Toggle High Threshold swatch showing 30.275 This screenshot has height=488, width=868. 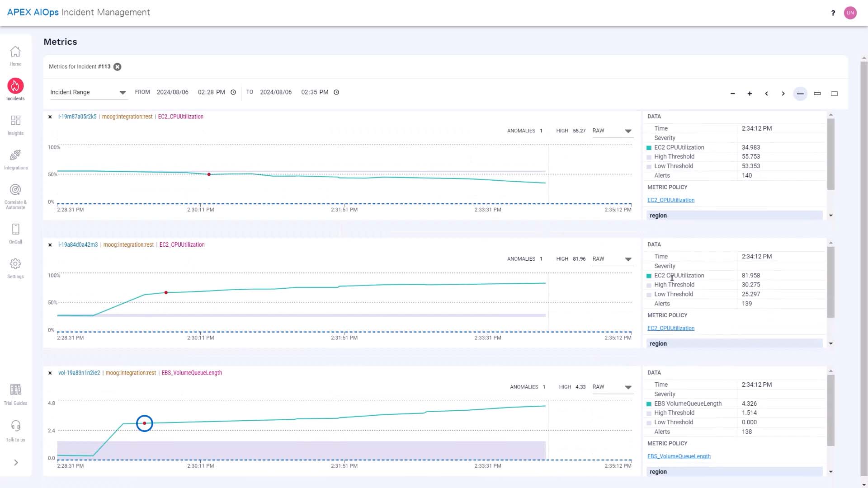coord(649,286)
